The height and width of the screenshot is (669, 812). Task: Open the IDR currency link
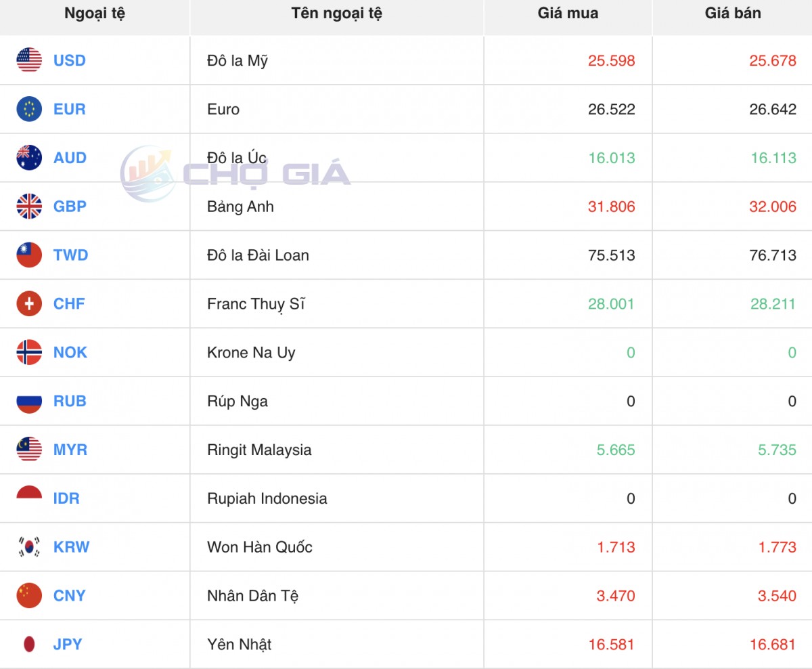[66, 498]
